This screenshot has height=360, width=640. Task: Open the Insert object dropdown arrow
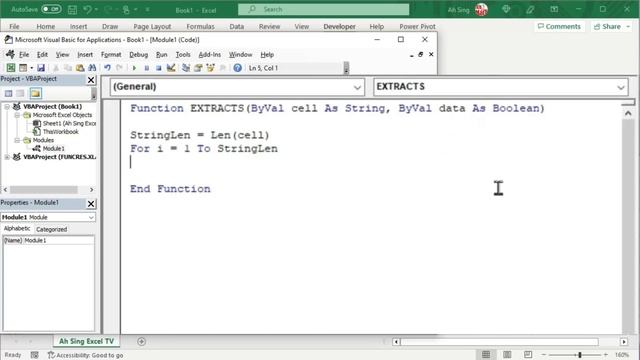(31, 68)
